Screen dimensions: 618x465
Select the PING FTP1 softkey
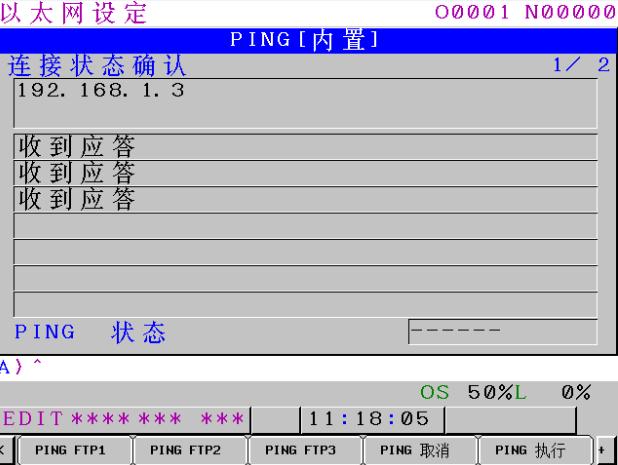tap(74, 450)
